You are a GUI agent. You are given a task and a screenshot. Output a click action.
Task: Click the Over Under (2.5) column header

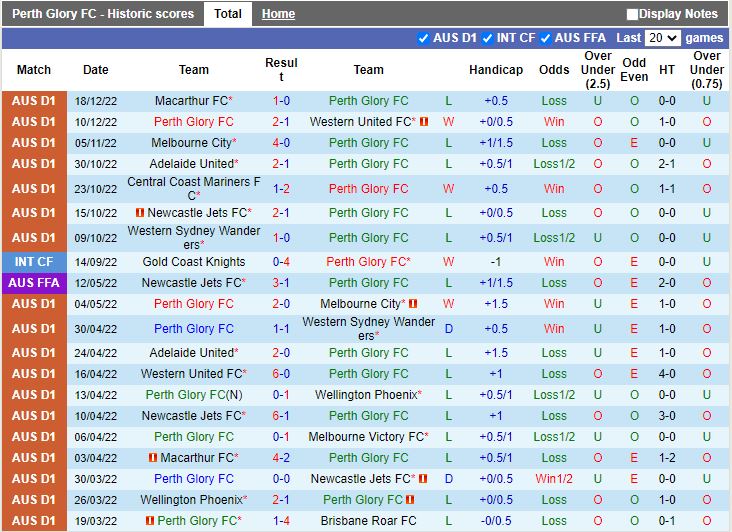tap(598, 70)
